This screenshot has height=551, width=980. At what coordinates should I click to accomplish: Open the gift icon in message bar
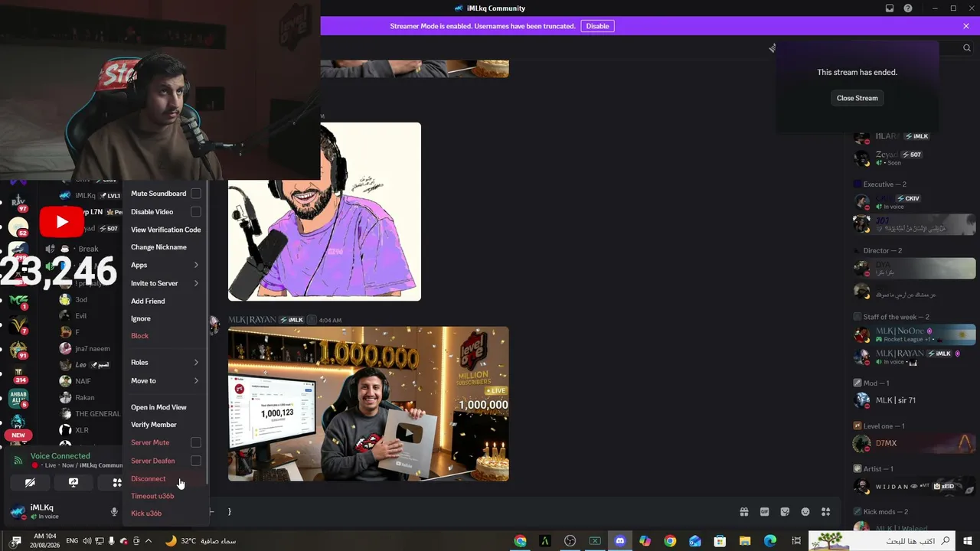pyautogui.click(x=743, y=512)
